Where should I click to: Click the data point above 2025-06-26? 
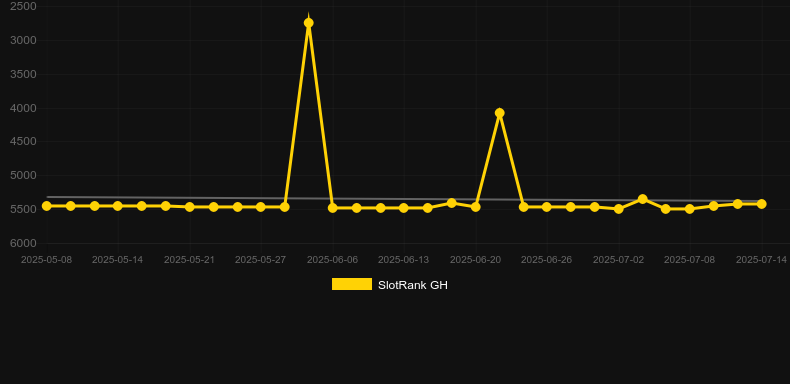click(547, 207)
